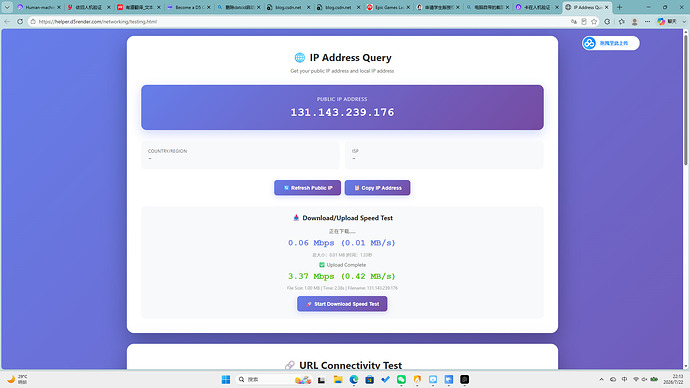Open the reader view icon in address bar

click(x=584, y=21)
